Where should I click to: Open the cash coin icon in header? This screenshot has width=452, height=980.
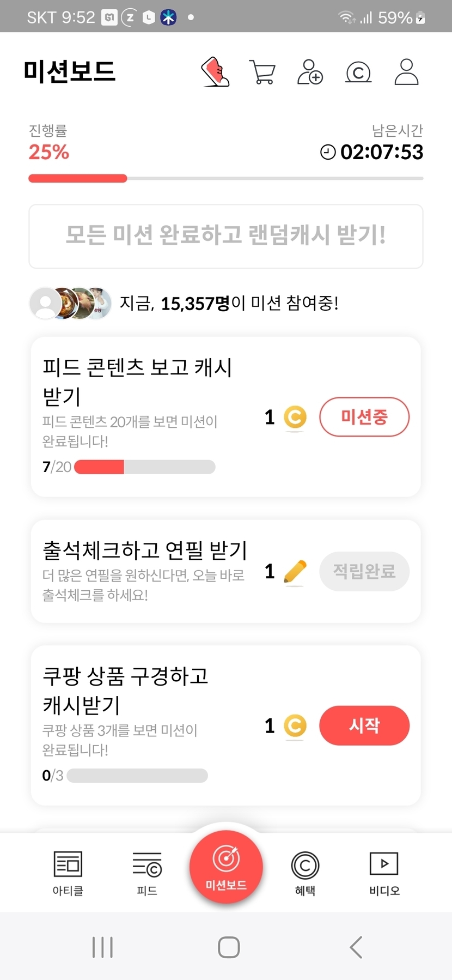coord(358,72)
